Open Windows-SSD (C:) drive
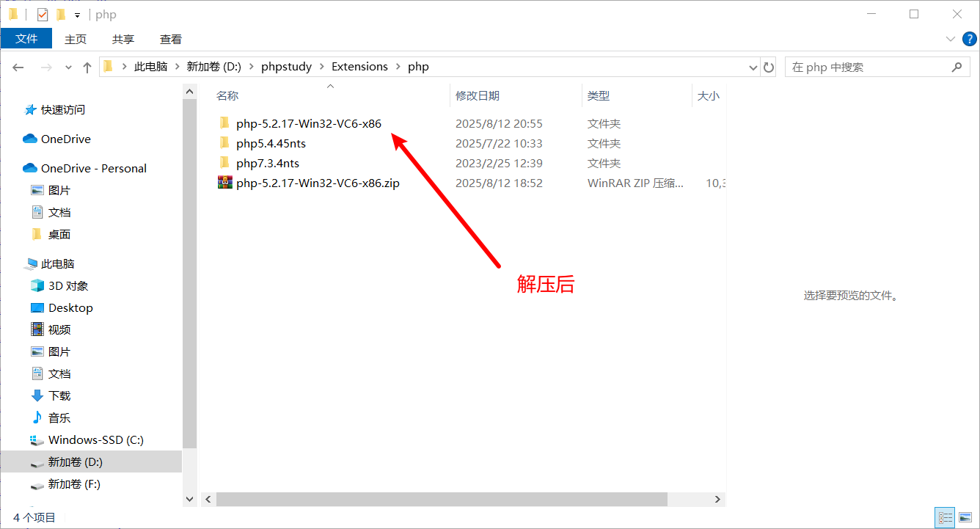 click(87, 439)
